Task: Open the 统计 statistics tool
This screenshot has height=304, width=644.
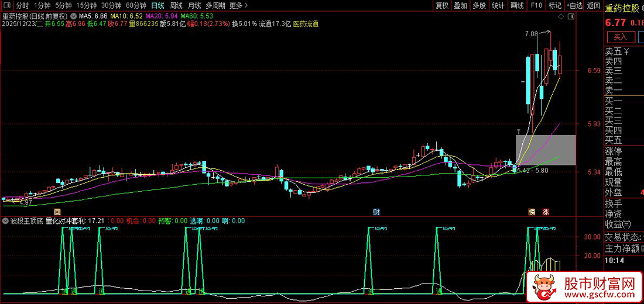Action: point(498,5)
